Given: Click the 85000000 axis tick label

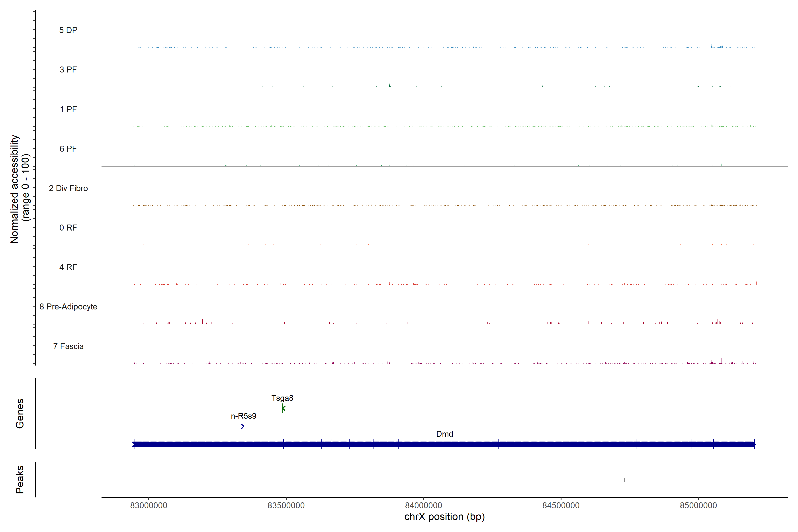Looking at the screenshot, I should (698, 505).
